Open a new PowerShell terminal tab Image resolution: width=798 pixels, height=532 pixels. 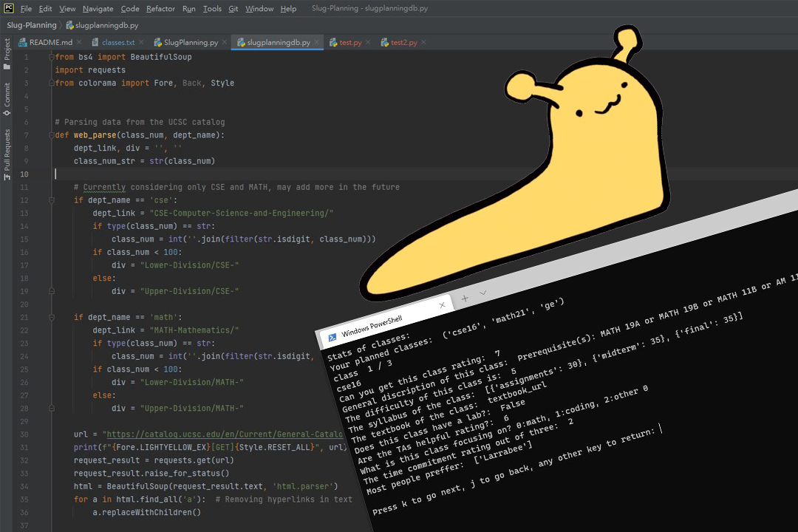click(x=465, y=299)
